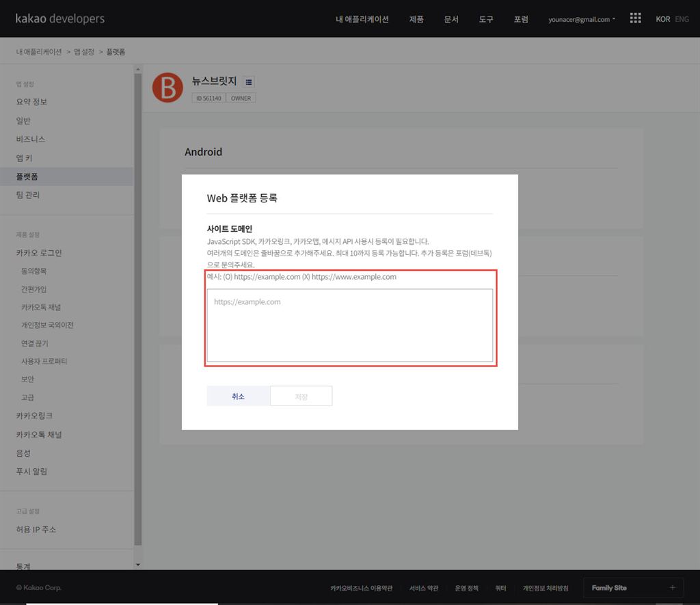Screen dimensions: 700x605
Task: Open 카카오비즈니스 이용약관 footer link
Action: (x=362, y=588)
